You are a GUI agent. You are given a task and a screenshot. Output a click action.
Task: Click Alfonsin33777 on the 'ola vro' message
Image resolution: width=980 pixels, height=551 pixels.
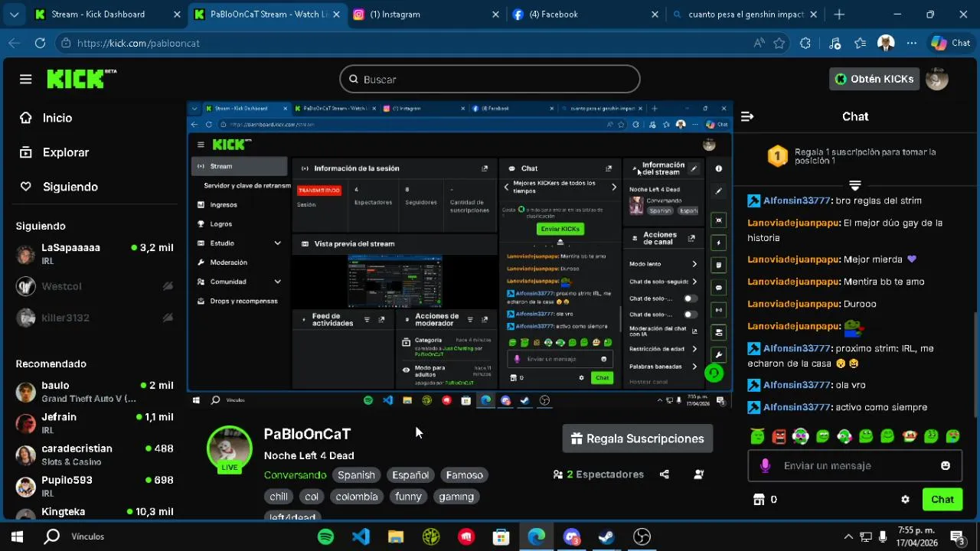click(x=797, y=385)
